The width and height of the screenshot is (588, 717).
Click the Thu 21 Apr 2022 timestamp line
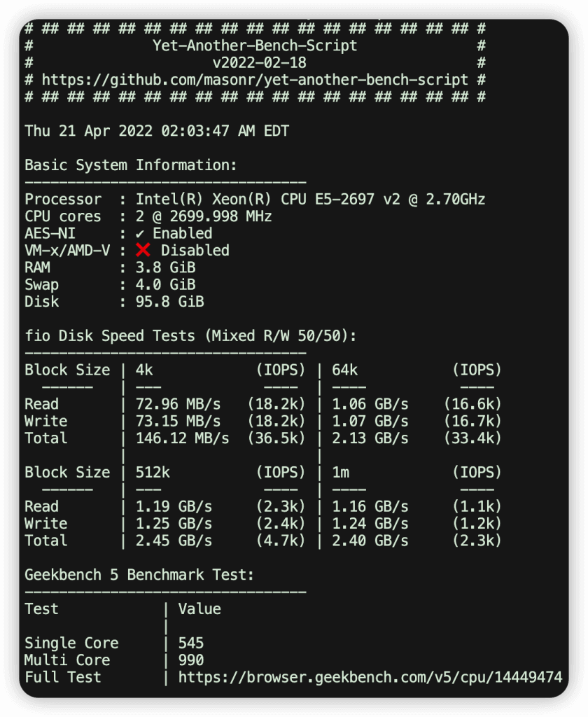(x=157, y=131)
